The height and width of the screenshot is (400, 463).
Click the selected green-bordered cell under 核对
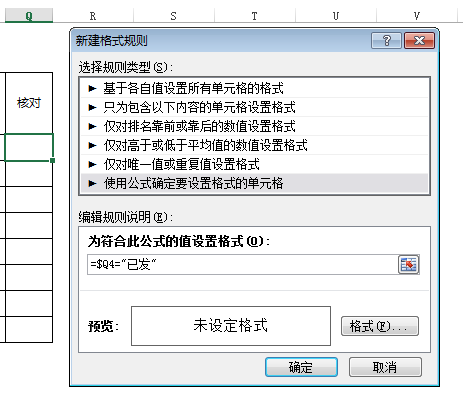pos(29,147)
